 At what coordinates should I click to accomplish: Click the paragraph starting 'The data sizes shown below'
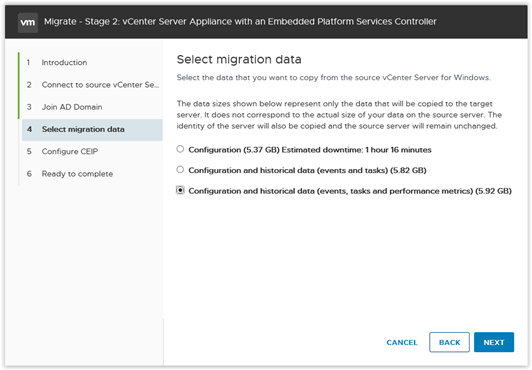[339, 115]
